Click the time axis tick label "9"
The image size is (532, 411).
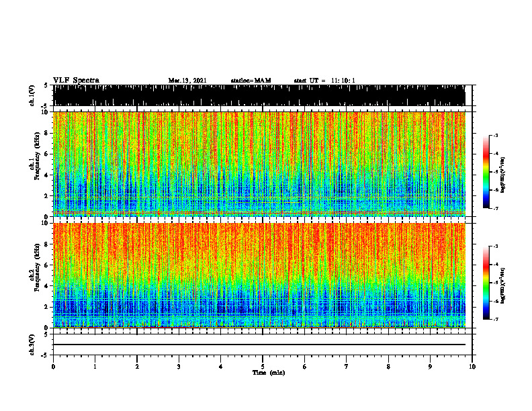430,367
